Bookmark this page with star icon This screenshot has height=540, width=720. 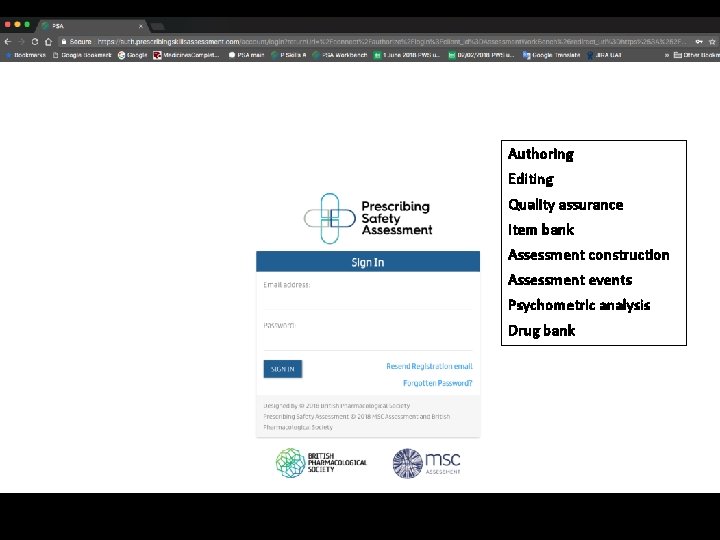click(x=712, y=41)
